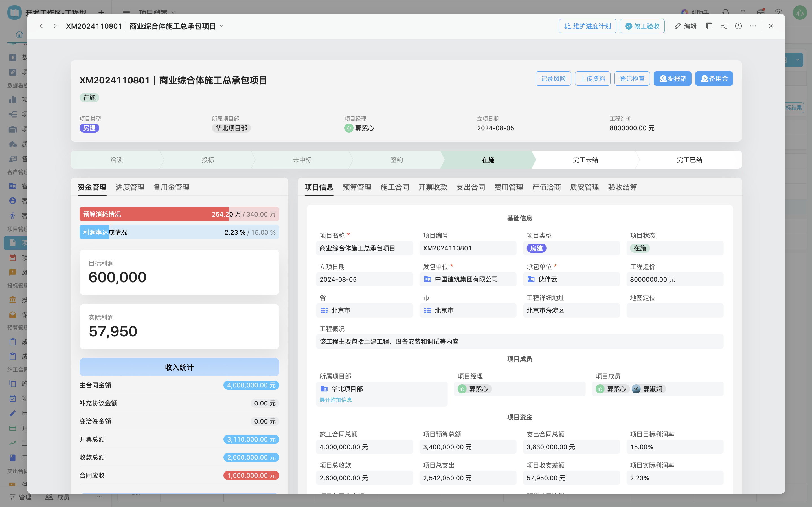
Task: Select the 管理 icon at sidebar bottom
Action: tap(12, 497)
